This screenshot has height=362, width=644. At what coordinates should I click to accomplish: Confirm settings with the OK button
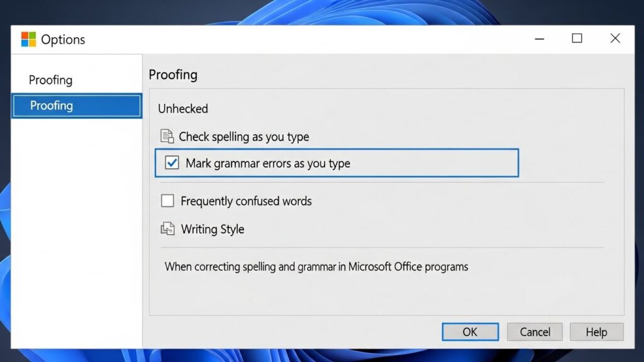(470, 332)
